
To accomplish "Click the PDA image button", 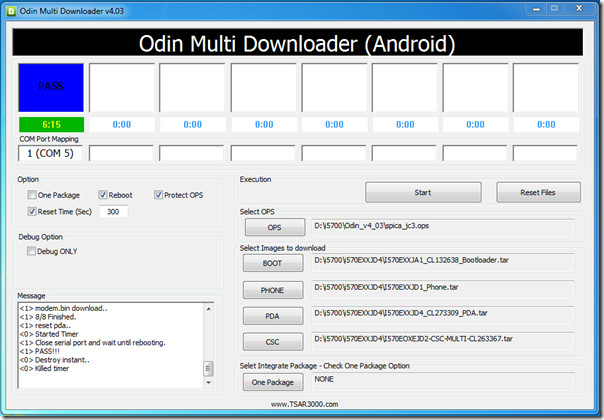I will (x=273, y=316).
